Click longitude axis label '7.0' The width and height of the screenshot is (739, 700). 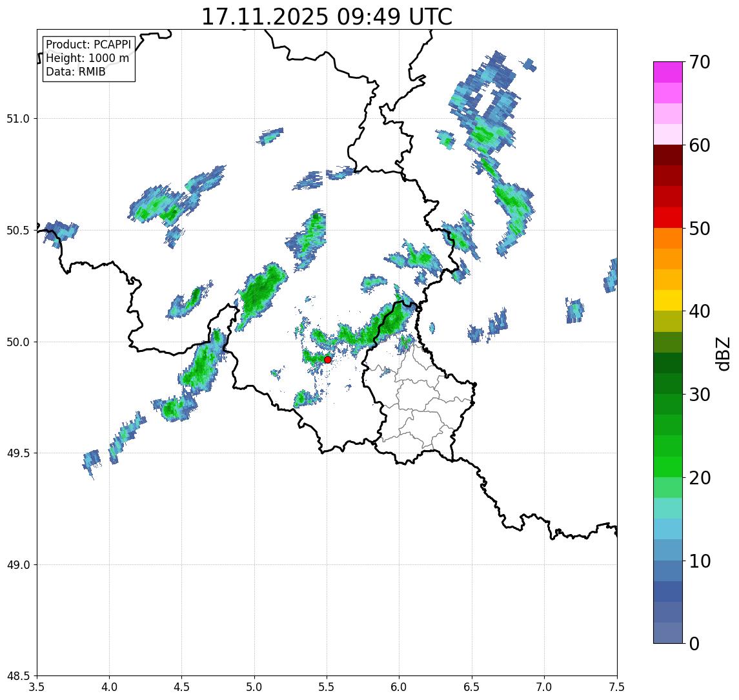coord(544,687)
